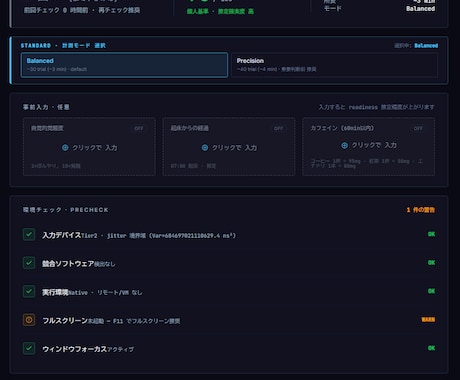Click plus icon in caffeine card
This screenshot has height=380, width=460.
coord(345,145)
